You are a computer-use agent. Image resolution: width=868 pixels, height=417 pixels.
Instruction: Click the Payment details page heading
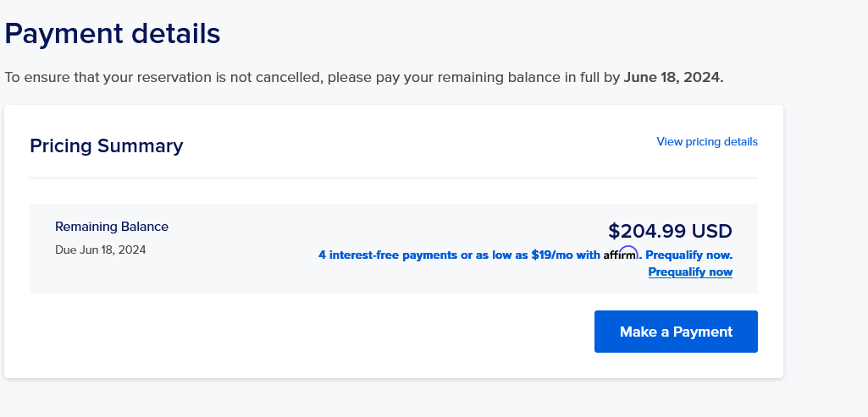pos(113,34)
